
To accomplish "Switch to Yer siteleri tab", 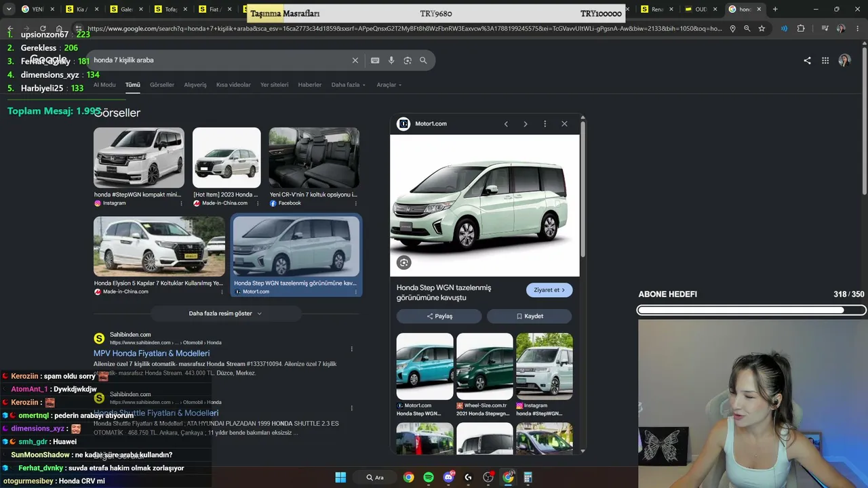I will [x=275, y=85].
